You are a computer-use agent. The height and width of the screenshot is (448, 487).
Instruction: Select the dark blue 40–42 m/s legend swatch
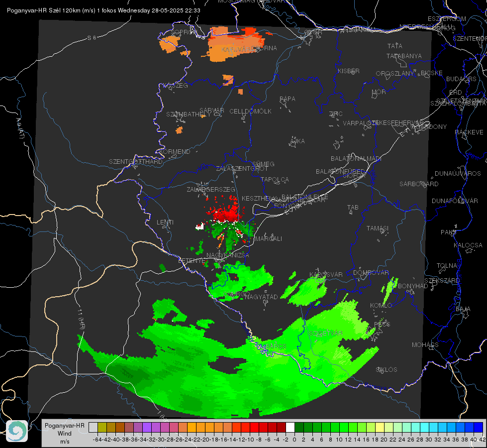pos(478,427)
